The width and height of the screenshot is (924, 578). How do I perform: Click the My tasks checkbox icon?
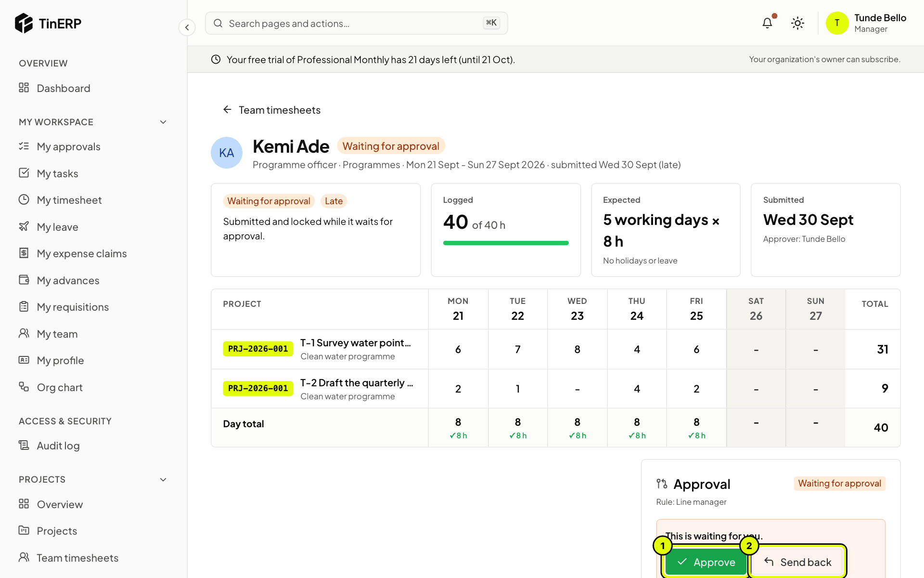click(24, 173)
